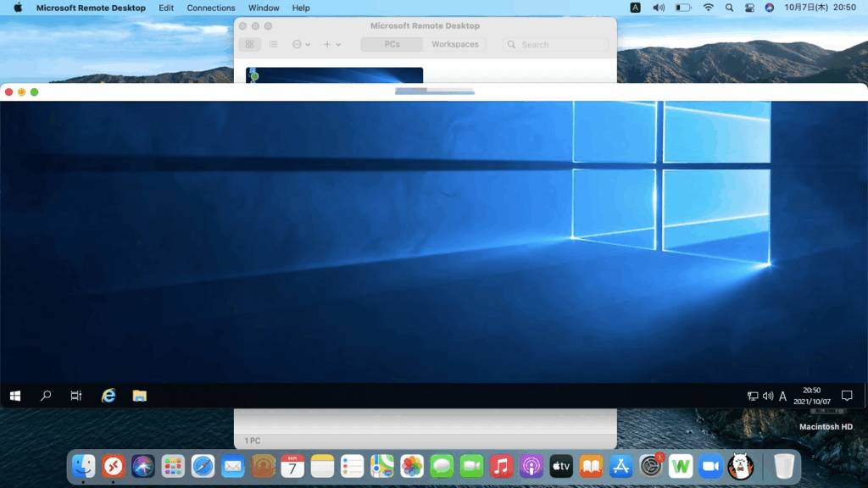Open the Help menu
868x488 pixels.
pyautogui.click(x=301, y=8)
